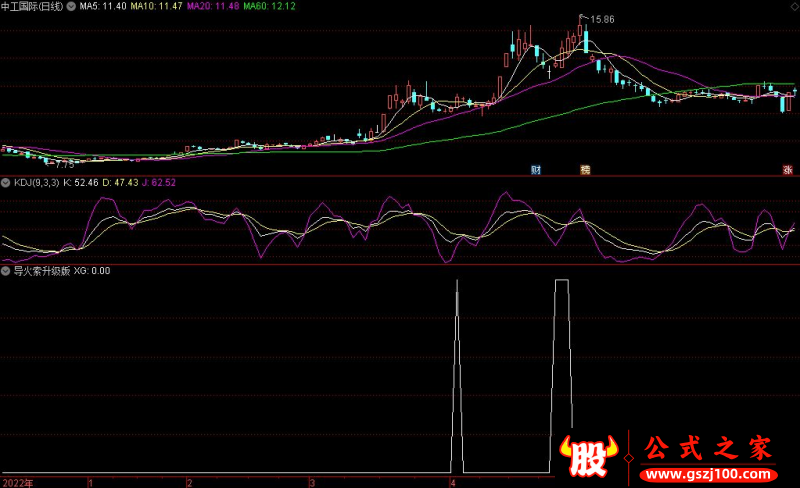Open the KDJ(9,3,3) indicator dropdown arrow
The width and height of the screenshot is (800, 488).
pyautogui.click(x=5, y=183)
